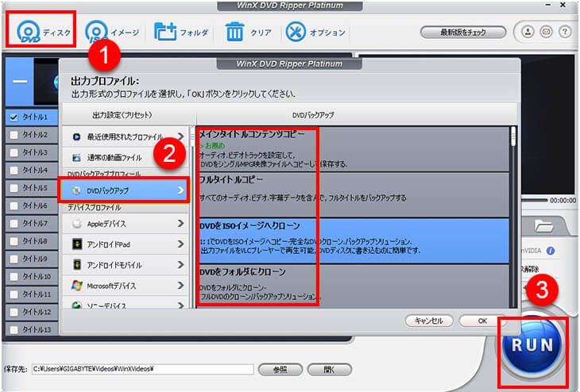Click the Sony device icon
The width and height of the screenshot is (580, 392).
[76, 306]
